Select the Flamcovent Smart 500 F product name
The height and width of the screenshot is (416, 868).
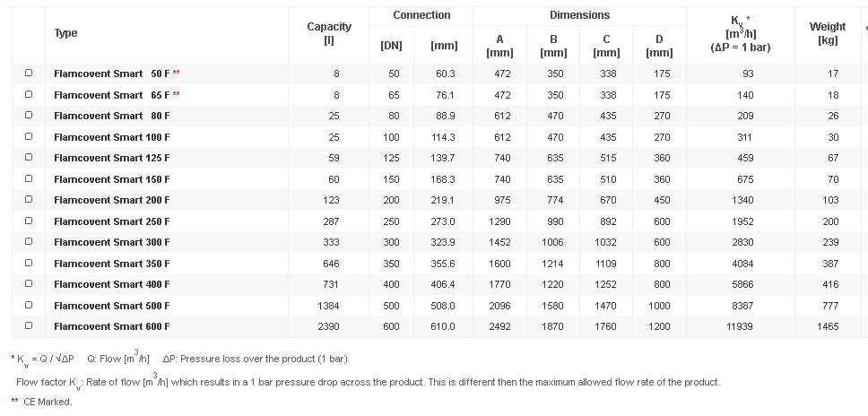[x=111, y=306]
